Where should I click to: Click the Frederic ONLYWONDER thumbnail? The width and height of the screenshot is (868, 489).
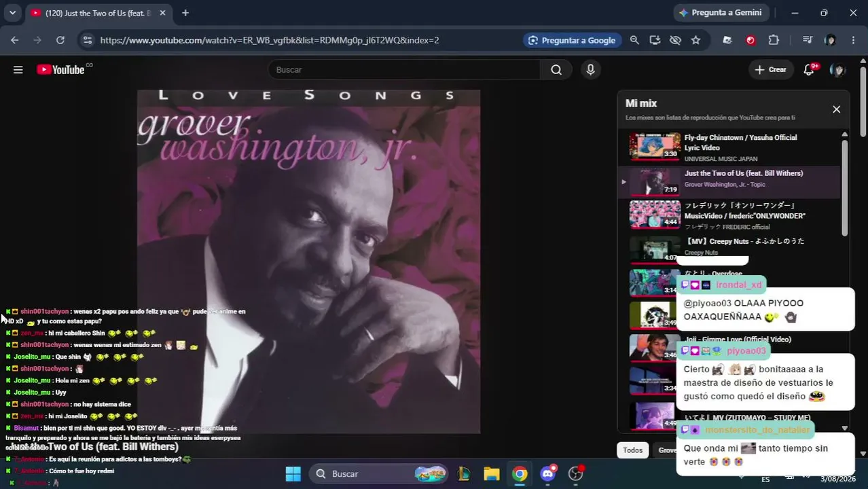tap(655, 214)
